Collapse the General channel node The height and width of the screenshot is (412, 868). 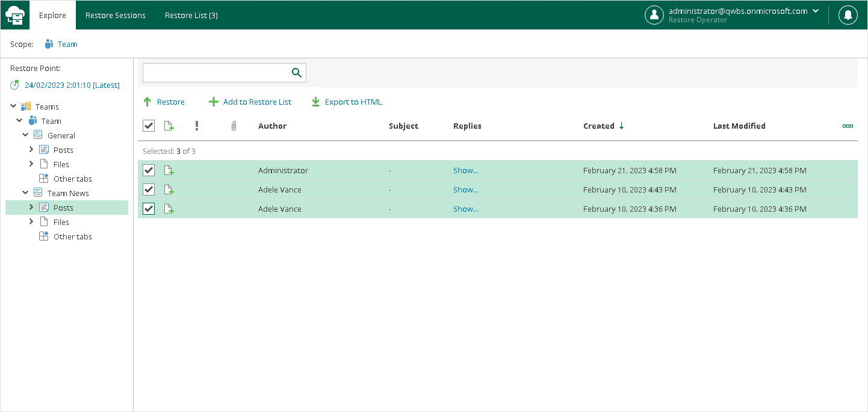tap(25, 135)
